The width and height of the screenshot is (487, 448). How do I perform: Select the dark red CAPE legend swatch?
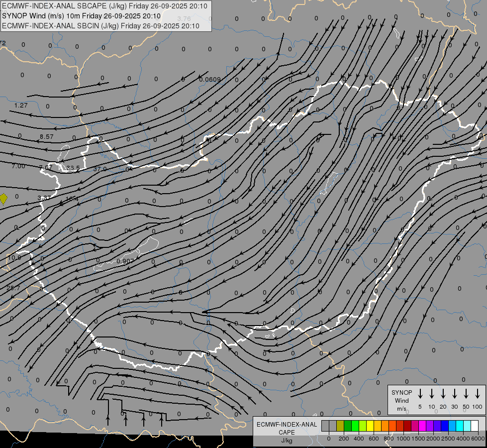(407, 426)
